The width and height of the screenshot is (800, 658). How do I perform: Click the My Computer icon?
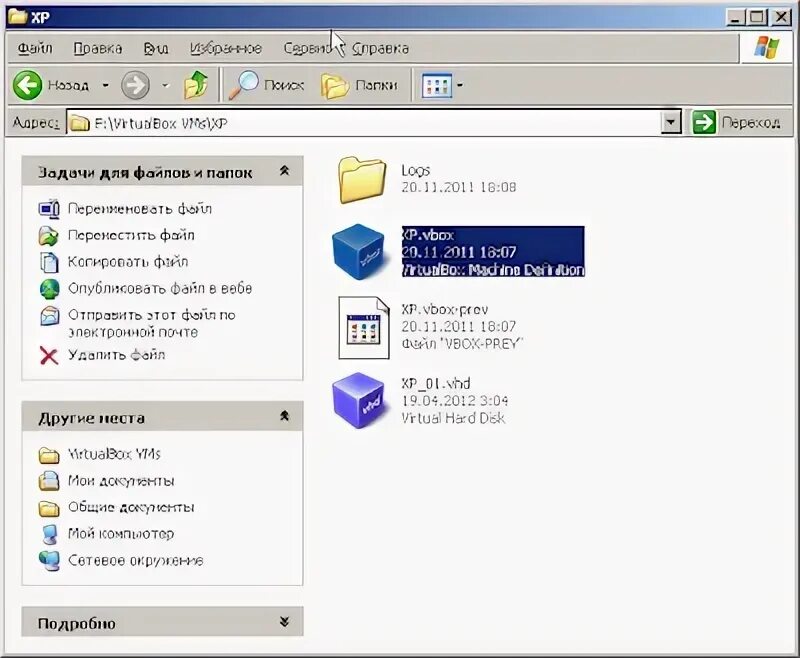49,534
